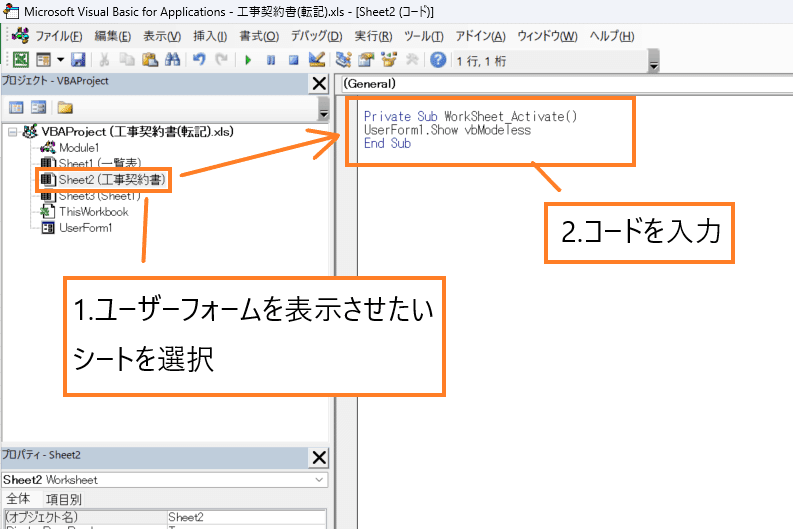This screenshot has width=793, height=529.
Task: Open the ファイル(F) menu
Action: pyautogui.click(x=59, y=36)
